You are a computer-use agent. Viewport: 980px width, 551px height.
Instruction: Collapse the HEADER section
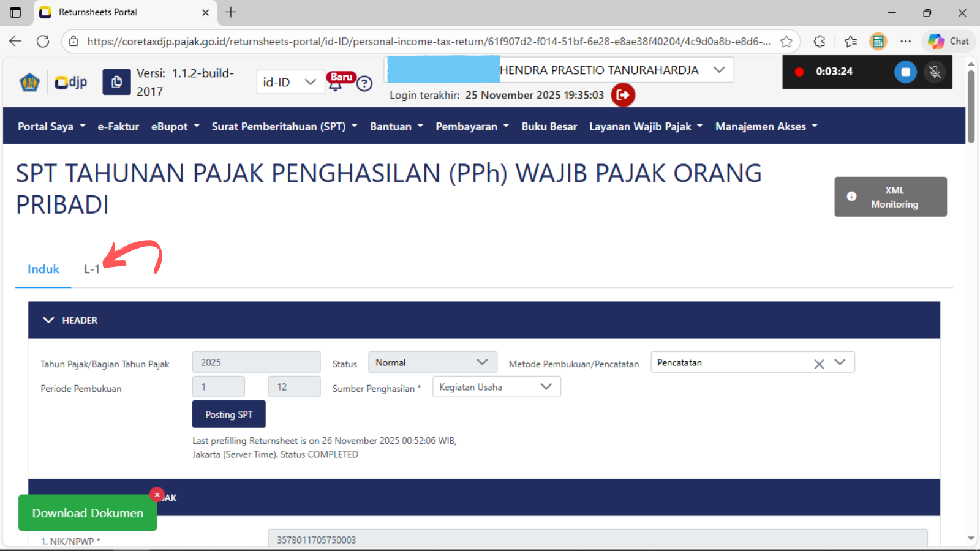tap(49, 320)
